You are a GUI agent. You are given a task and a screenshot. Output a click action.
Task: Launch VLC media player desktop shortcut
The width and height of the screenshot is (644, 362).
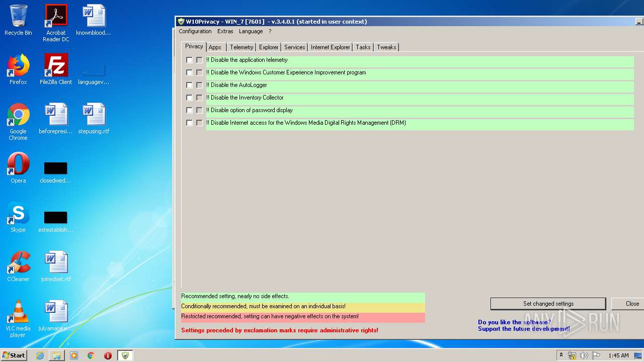18,319
